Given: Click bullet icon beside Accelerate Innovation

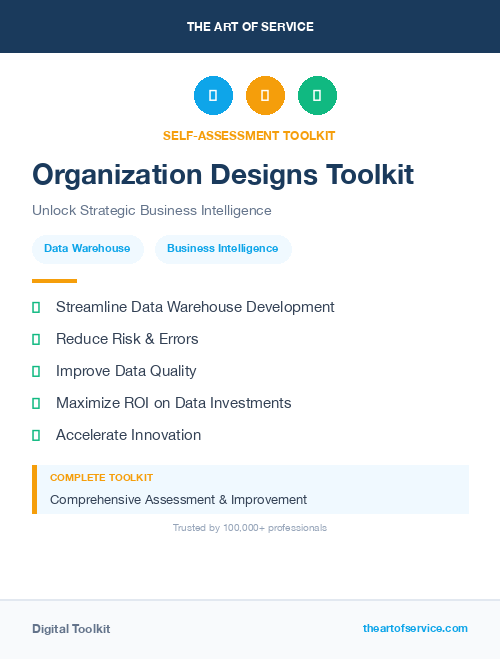Looking at the screenshot, I should [x=36, y=435].
